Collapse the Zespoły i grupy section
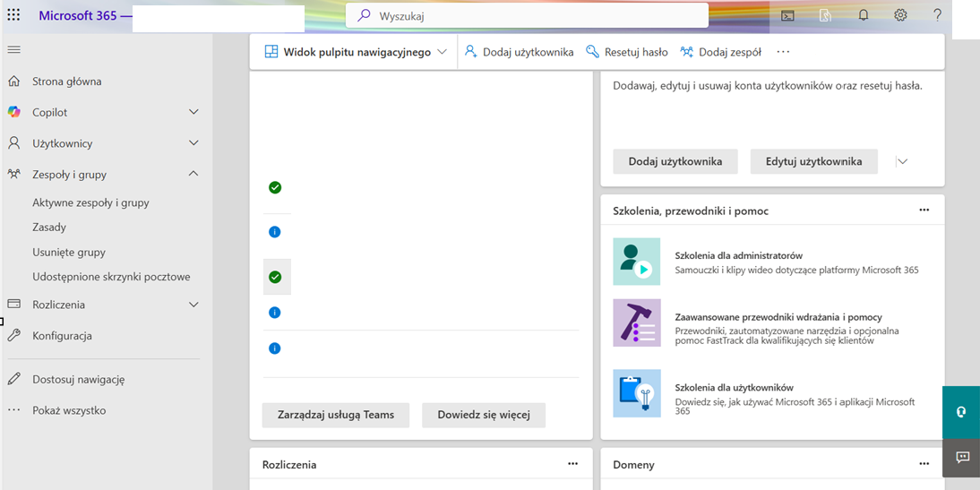 click(193, 174)
